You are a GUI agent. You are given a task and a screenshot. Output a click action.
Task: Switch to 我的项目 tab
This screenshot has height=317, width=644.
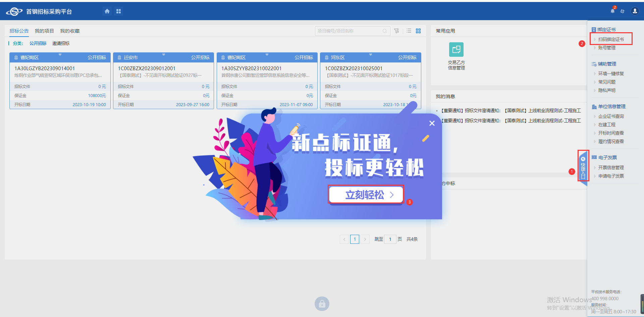click(x=44, y=31)
